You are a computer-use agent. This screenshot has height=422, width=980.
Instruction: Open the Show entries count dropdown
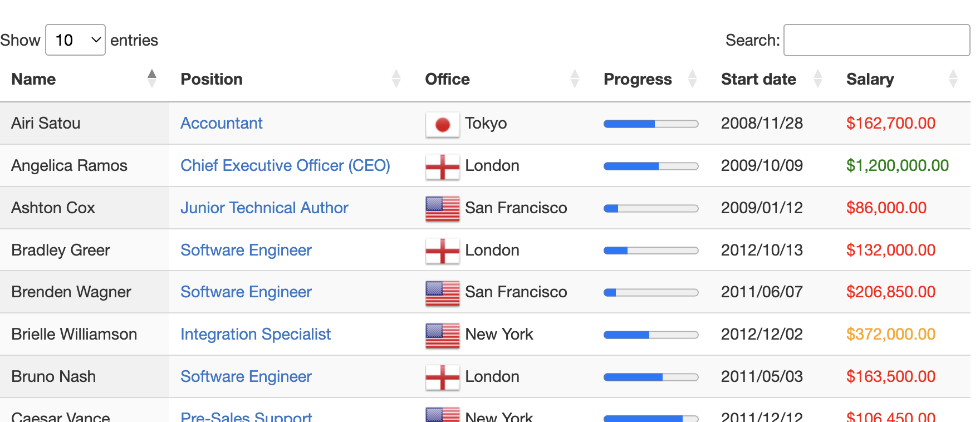(75, 40)
